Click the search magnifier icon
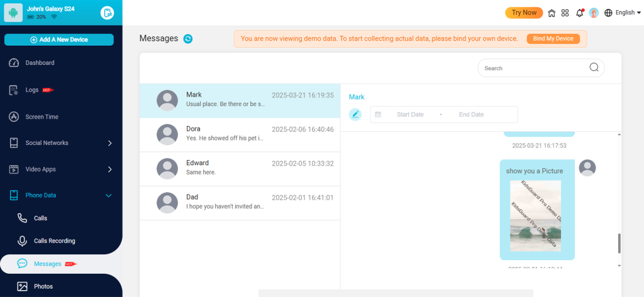Image resolution: width=644 pixels, height=297 pixels. (x=594, y=68)
